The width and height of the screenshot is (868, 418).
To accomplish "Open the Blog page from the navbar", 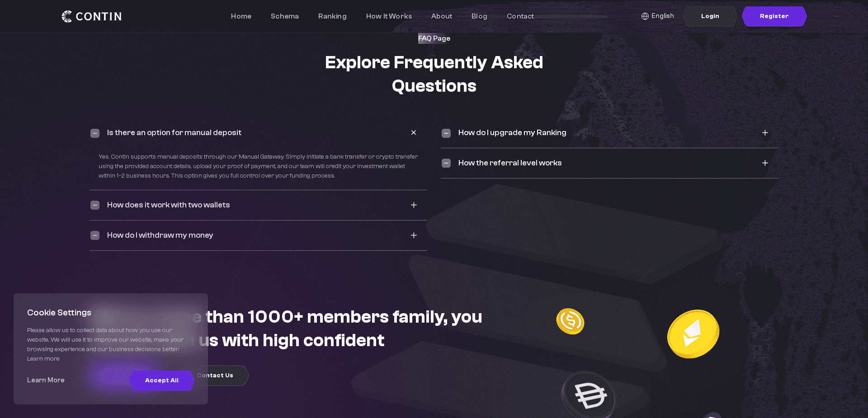I will point(479,16).
